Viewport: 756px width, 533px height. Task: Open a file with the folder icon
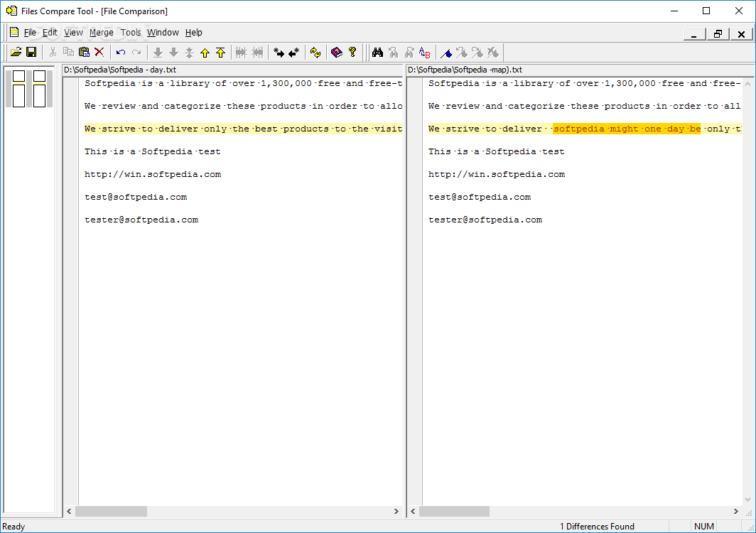pos(16,52)
